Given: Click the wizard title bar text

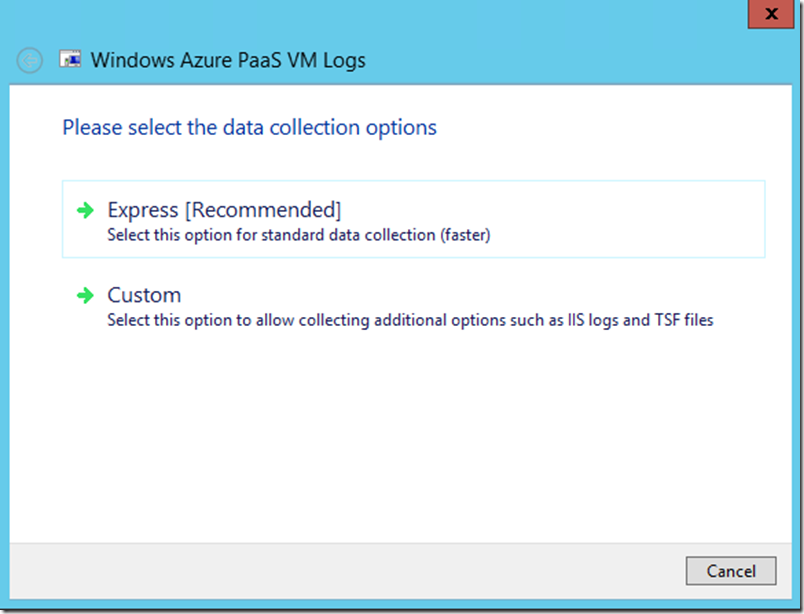Looking at the screenshot, I should (228, 60).
